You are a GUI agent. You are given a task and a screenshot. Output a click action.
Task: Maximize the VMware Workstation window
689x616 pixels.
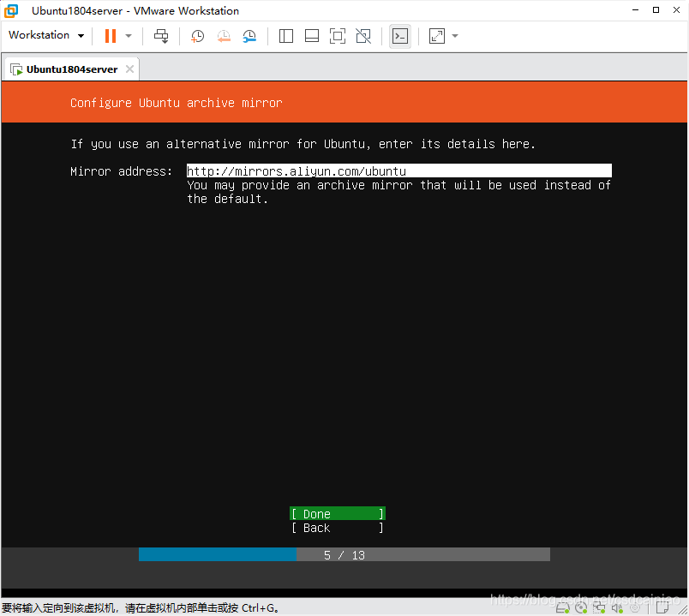[656, 10]
